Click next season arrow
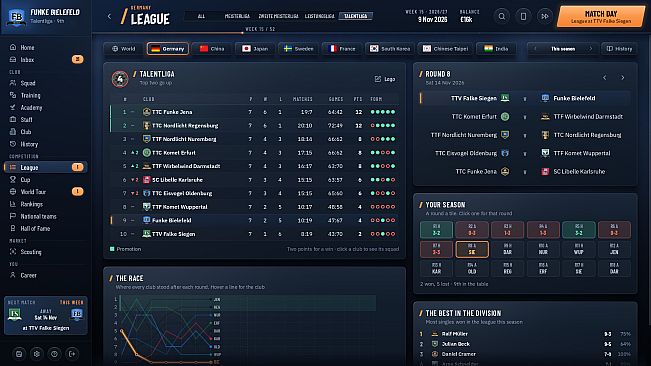Image resolution: width=651 pixels, height=366 pixels. (591, 49)
